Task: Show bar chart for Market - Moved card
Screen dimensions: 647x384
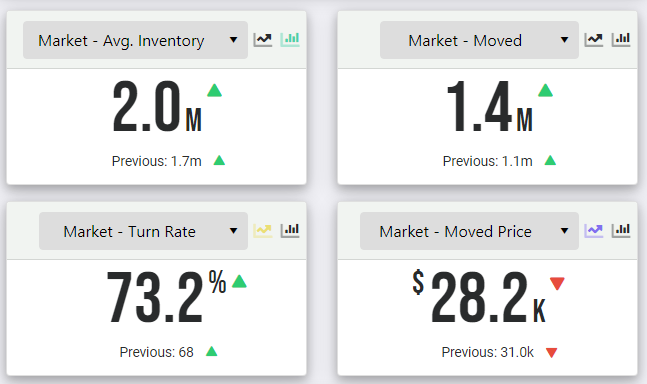Action: click(621, 40)
